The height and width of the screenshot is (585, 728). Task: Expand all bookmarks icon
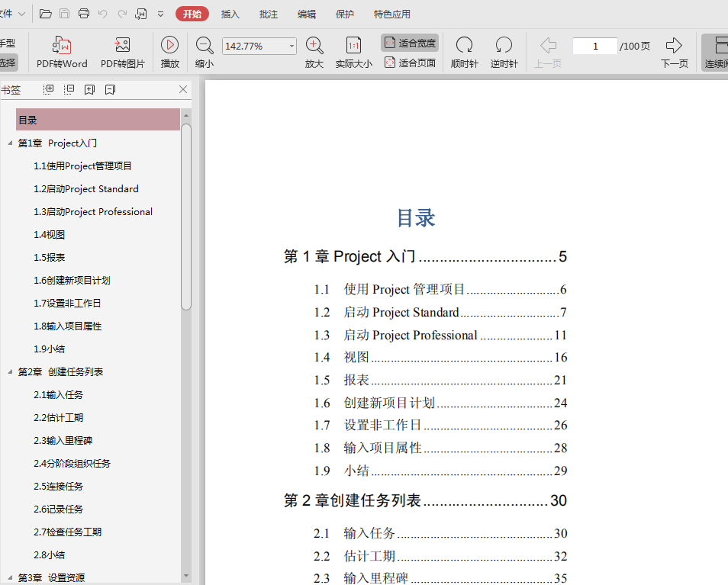click(48, 89)
